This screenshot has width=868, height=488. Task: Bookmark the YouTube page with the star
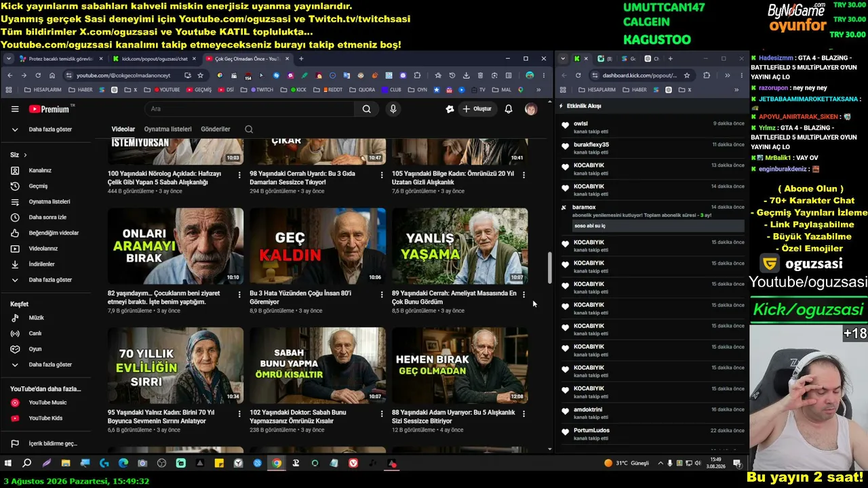(200, 75)
